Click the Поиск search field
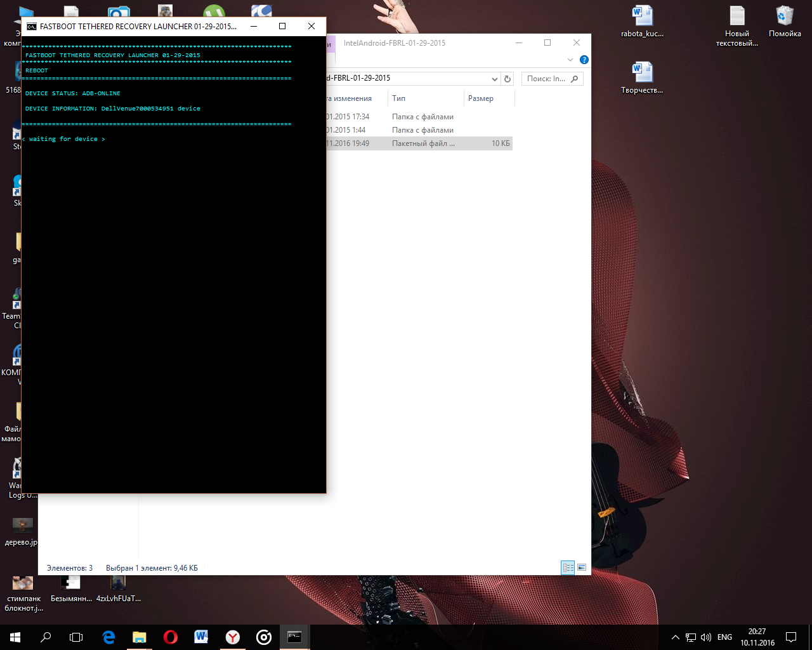 (547, 79)
